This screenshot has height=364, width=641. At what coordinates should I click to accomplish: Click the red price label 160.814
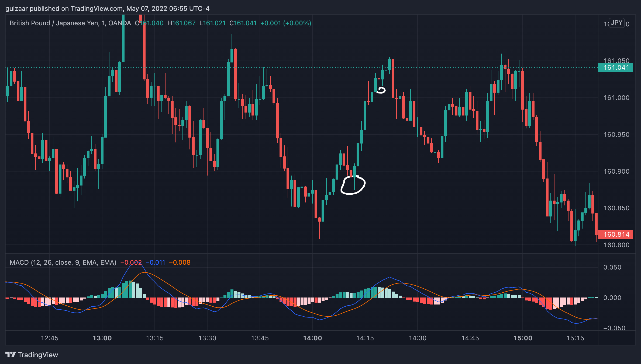coord(615,234)
